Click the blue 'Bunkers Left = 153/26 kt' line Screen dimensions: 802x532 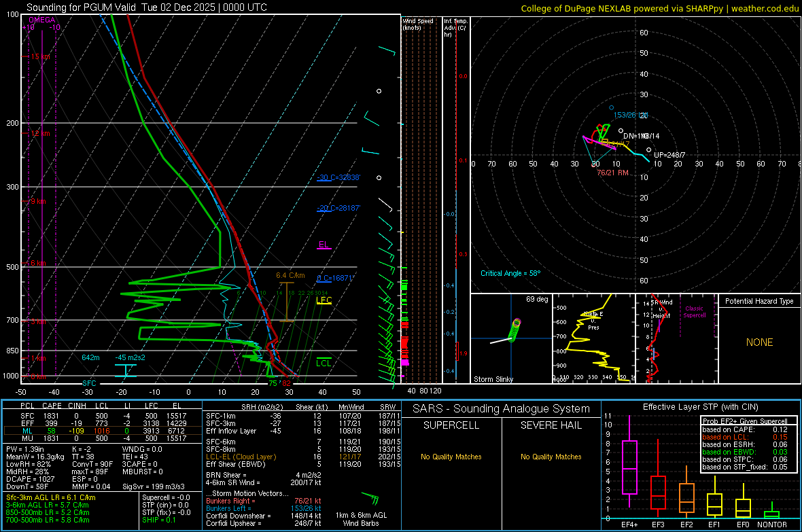[x=264, y=508]
